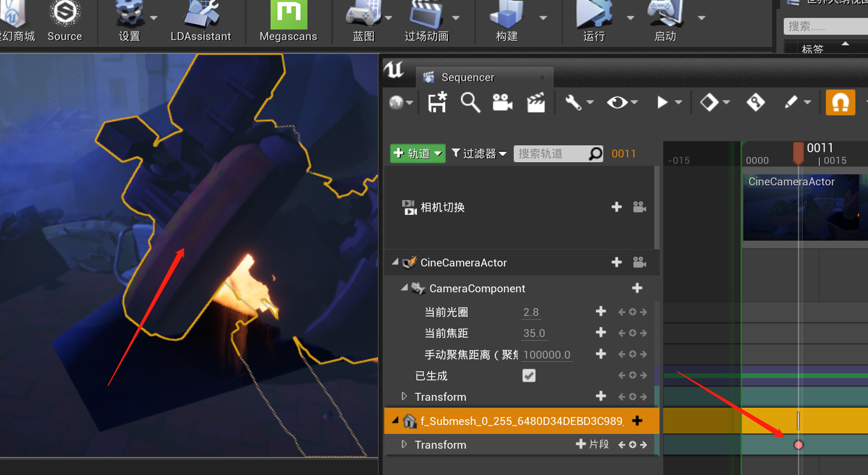The width and height of the screenshot is (868, 475).
Task: Click the 片段 button on the Transform row
Action: 591,444
